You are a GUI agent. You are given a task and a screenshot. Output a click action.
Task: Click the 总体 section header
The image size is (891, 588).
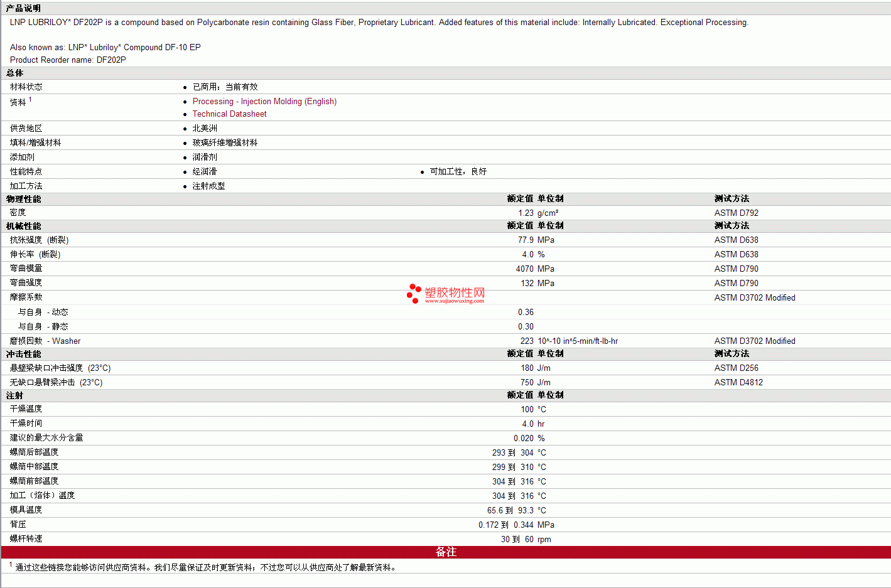tap(14, 73)
